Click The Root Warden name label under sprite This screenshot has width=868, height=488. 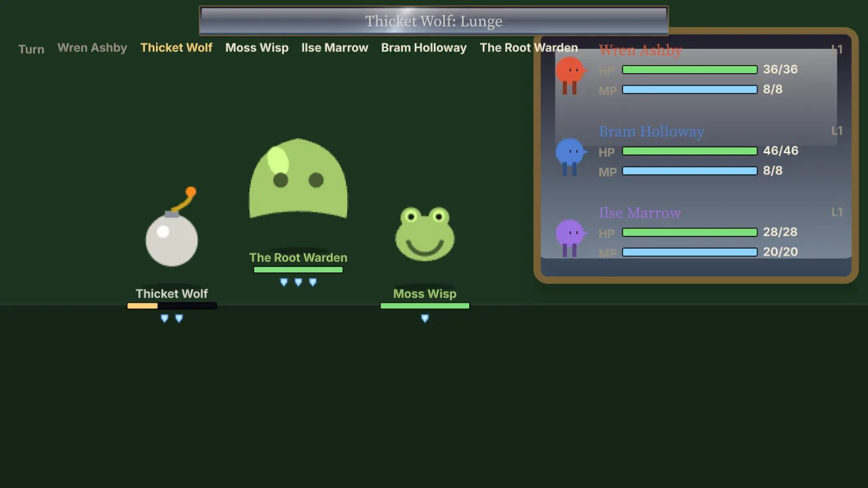298,258
